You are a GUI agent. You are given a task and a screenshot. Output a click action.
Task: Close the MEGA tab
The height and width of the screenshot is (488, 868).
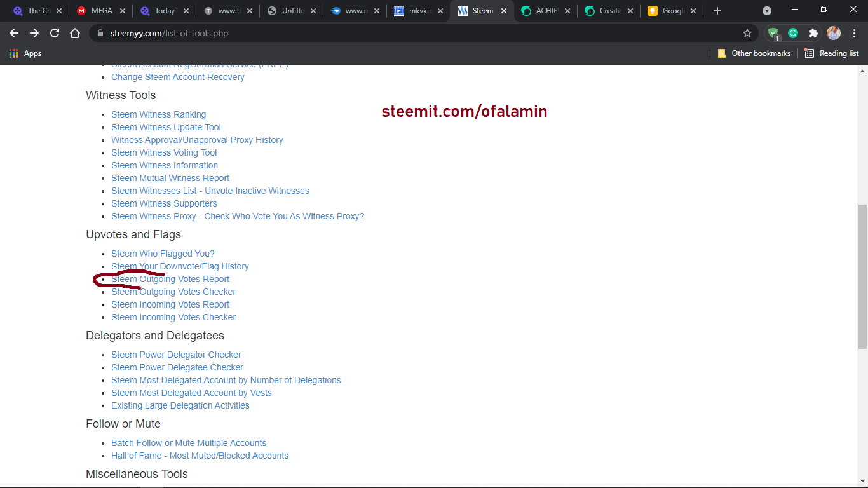[x=122, y=11]
